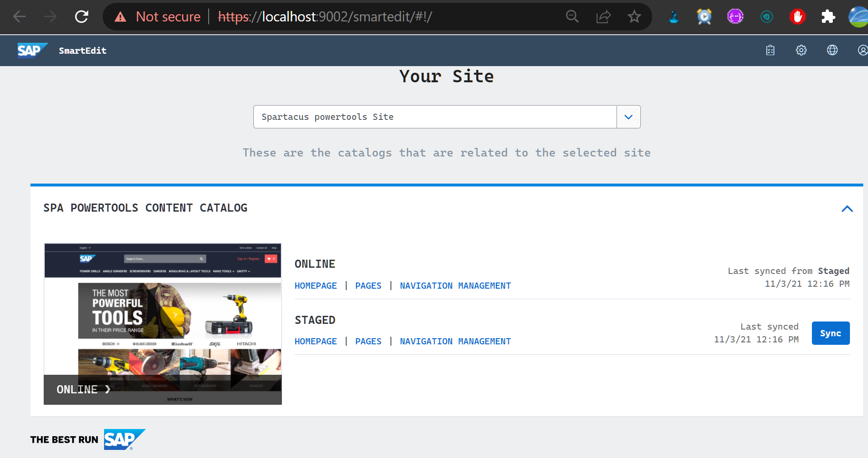Collapse the SPA Powertools Content Catalog panel

[x=847, y=209]
